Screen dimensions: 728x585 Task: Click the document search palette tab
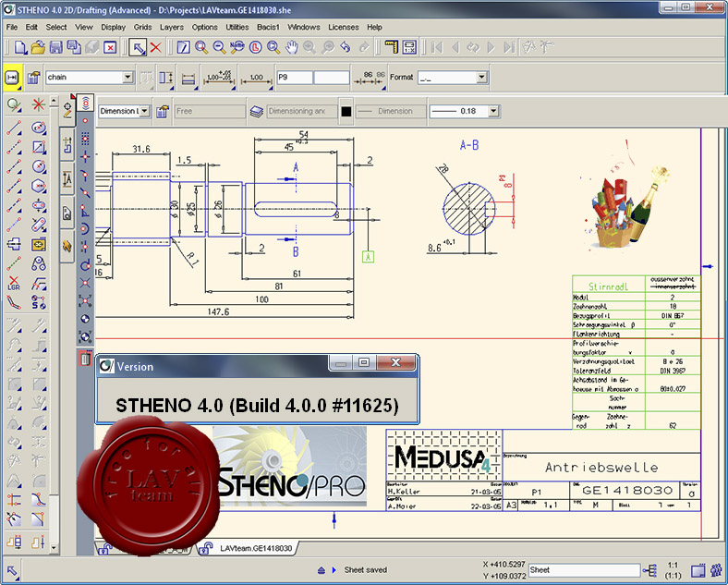pyautogui.click(x=67, y=213)
